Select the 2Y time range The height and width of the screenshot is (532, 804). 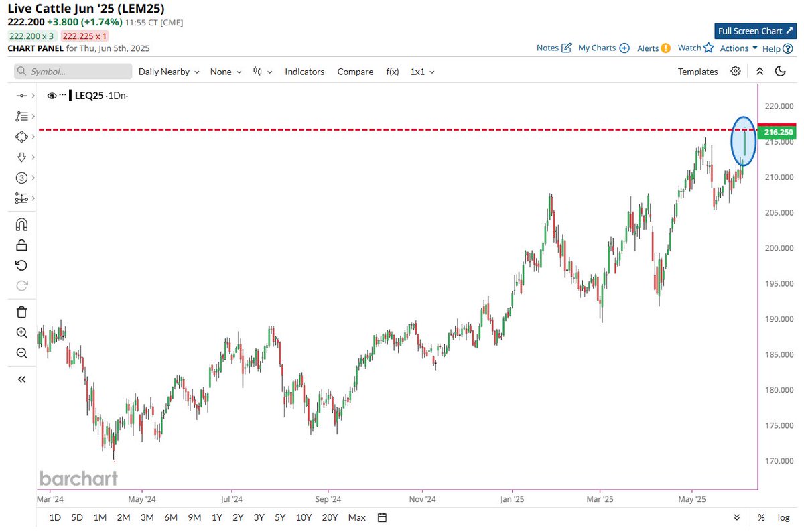click(238, 517)
